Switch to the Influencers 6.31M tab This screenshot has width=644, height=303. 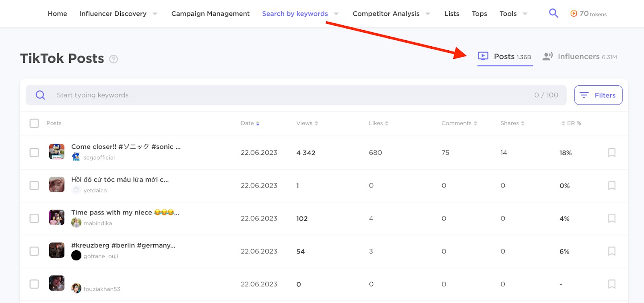click(580, 57)
